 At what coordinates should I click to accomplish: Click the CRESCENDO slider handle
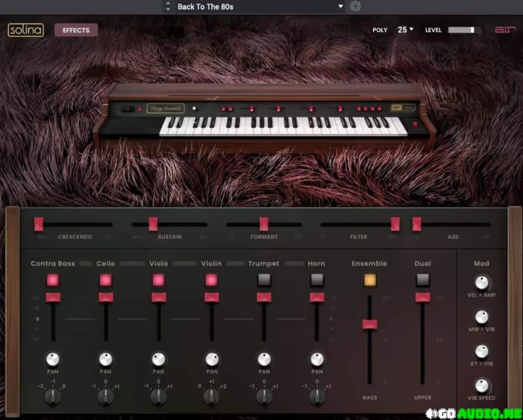(x=38, y=224)
